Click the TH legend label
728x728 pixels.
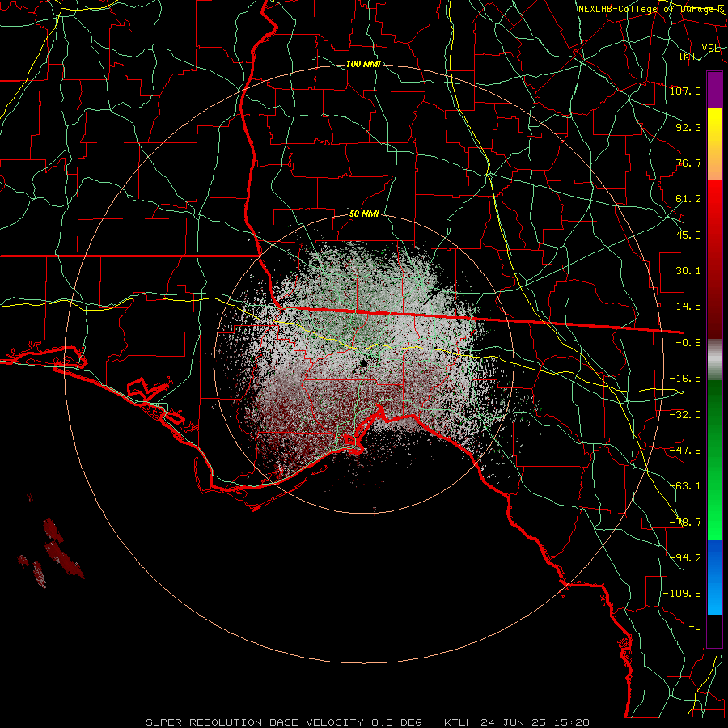click(695, 629)
